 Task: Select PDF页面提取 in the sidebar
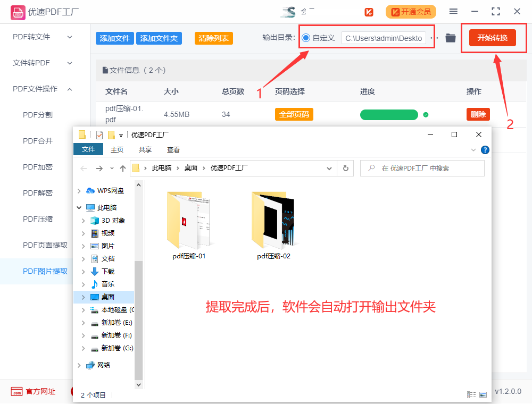[45, 245]
